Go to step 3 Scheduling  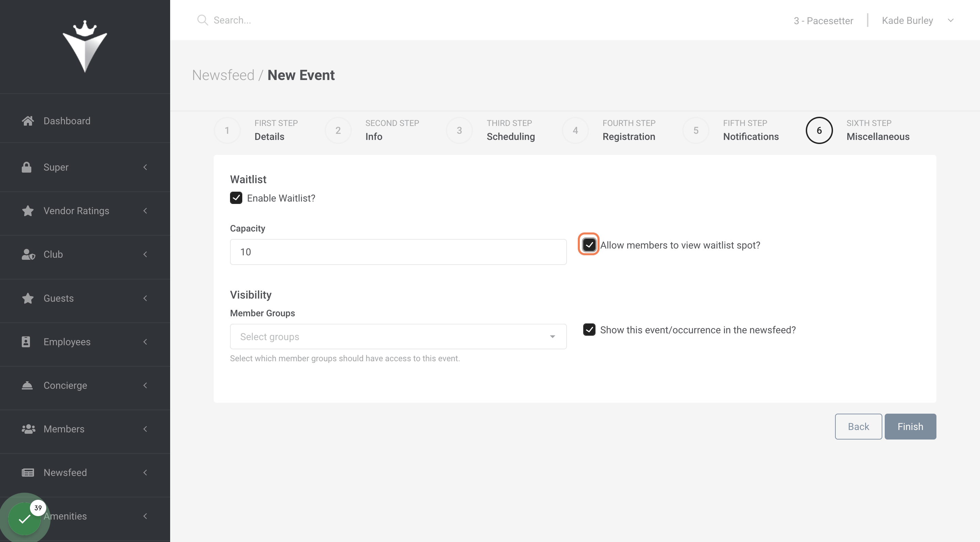click(490, 130)
